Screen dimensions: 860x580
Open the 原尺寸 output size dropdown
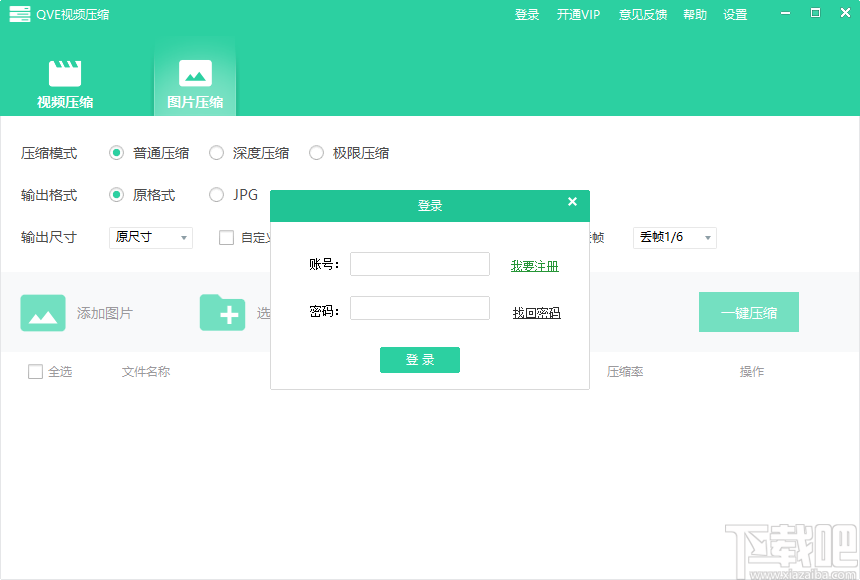tap(150, 237)
